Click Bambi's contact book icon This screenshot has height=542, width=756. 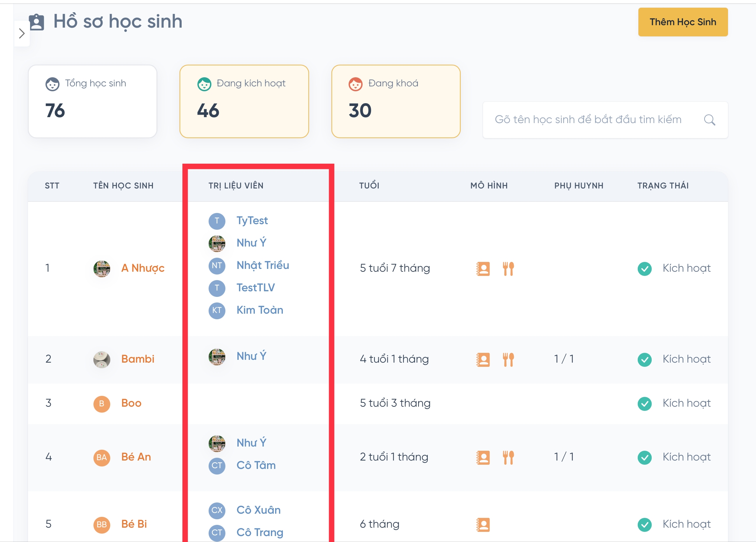(483, 359)
